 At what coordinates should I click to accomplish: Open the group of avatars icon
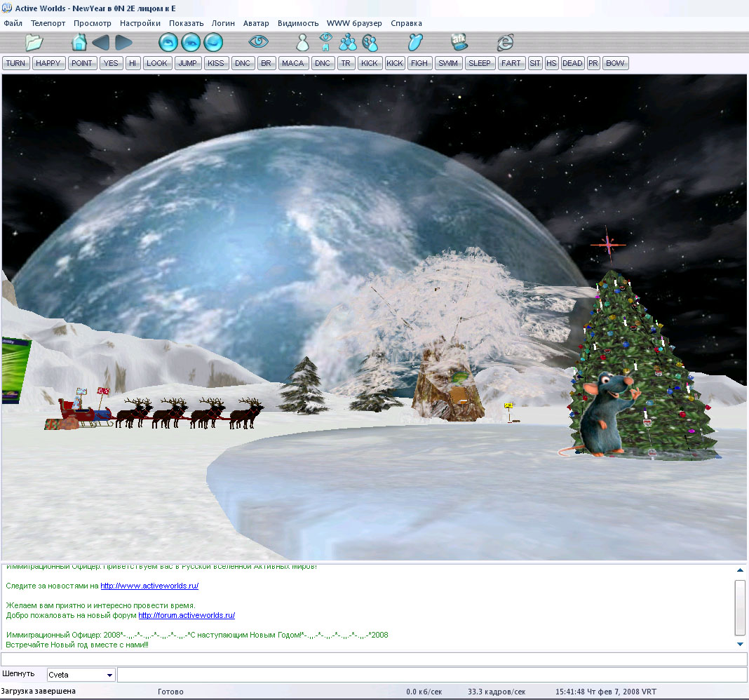pos(349,43)
